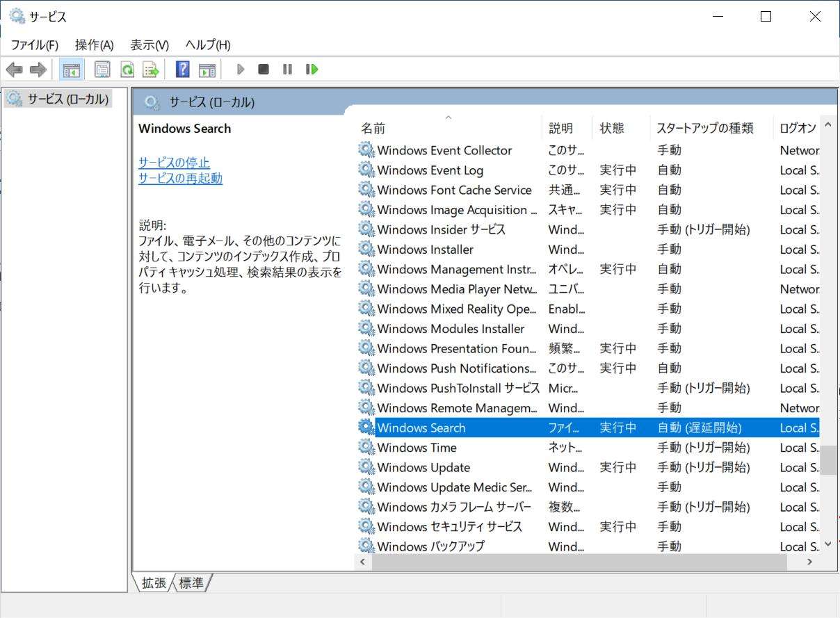Switch to the 拡張 tab
The width and height of the screenshot is (840, 618).
[154, 583]
